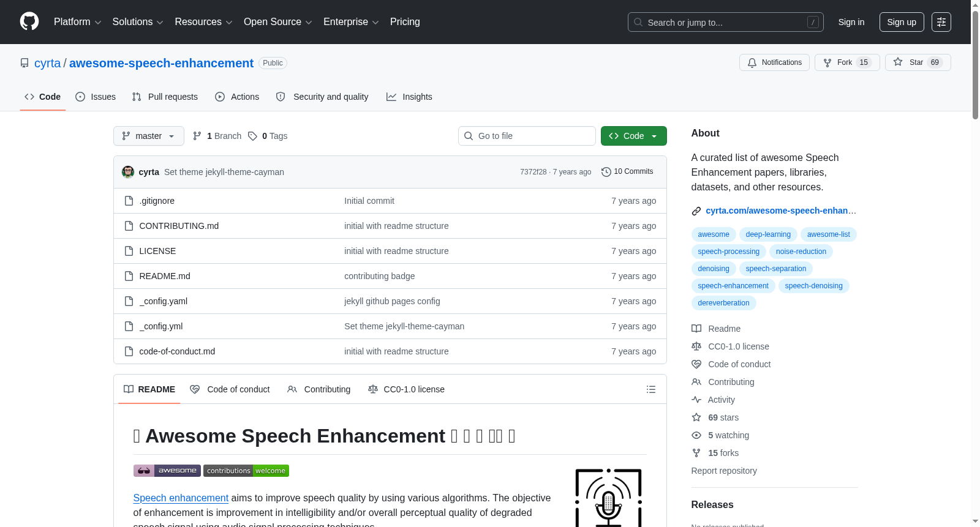The image size is (980, 527).
Task: Open the cyrta owner link
Action: click(x=48, y=63)
